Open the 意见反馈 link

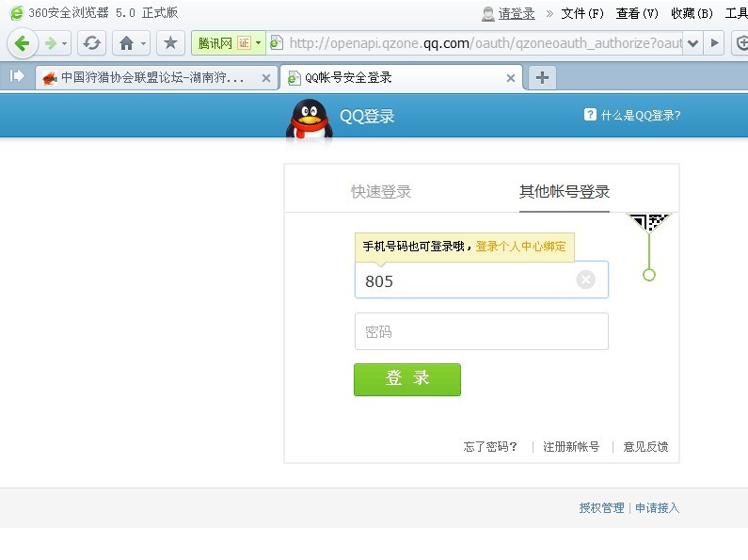click(x=645, y=447)
